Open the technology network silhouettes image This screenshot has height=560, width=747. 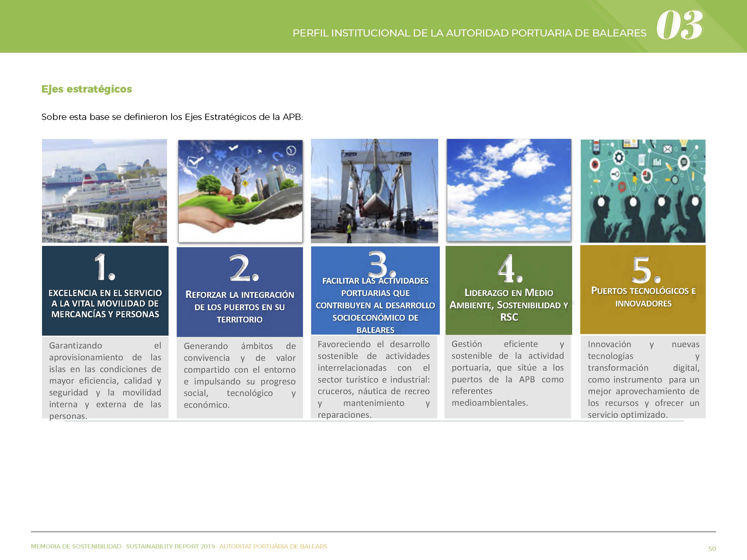tap(643, 191)
